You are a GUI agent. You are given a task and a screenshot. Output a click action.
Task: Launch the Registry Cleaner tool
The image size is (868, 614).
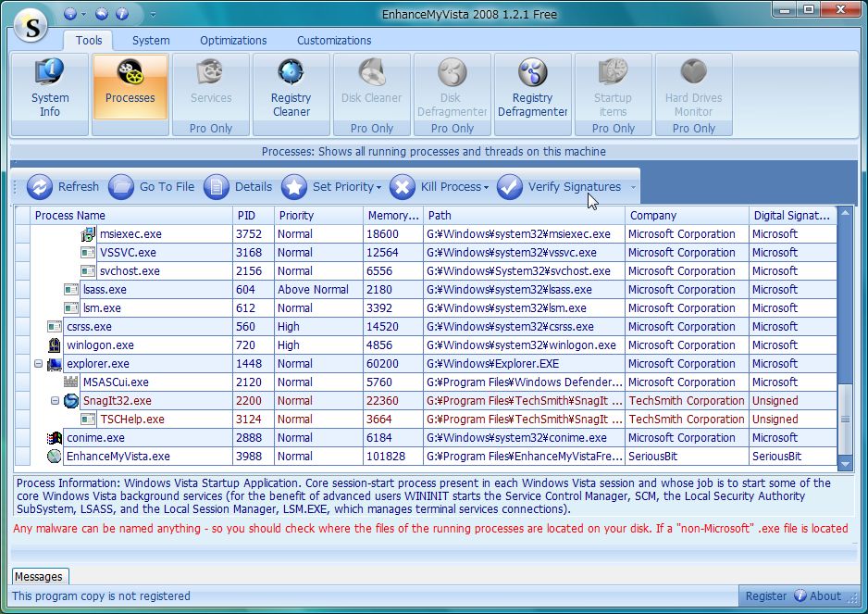tap(291, 94)
